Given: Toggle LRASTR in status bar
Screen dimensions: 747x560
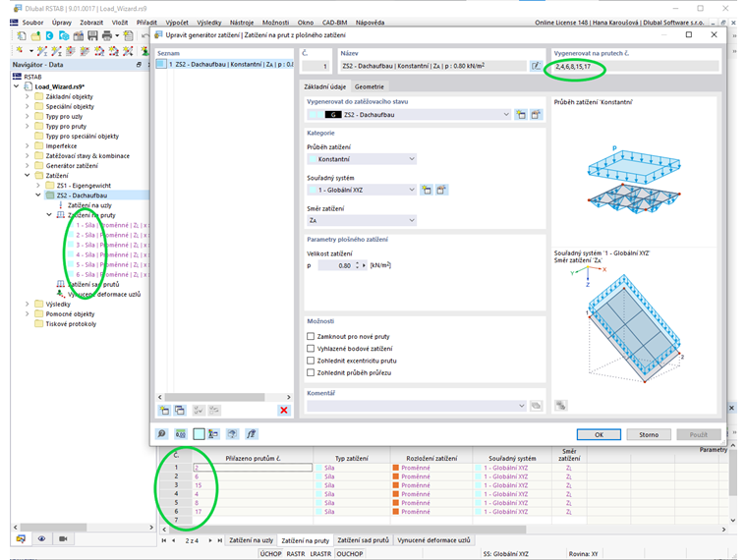Looking at the screenshot, I should tap(320, 554).
